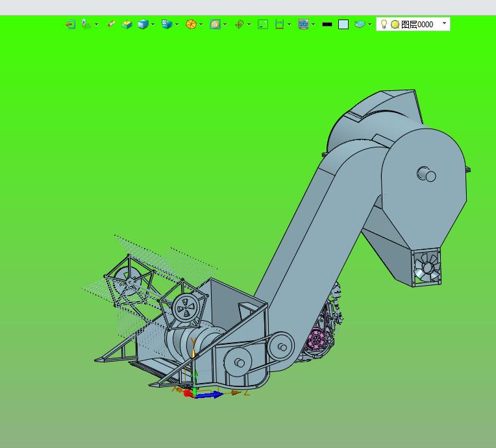Screen dimensions: 496x448
Task: Expand the monitor display dropdown arrow
Action: pyautogui.click(x=313, y=25)
